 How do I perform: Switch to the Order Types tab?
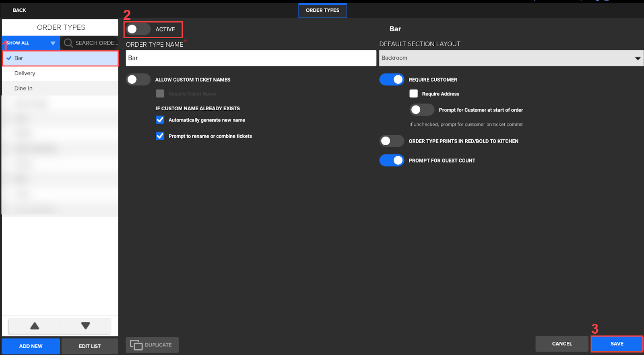(x=322, y=10)
